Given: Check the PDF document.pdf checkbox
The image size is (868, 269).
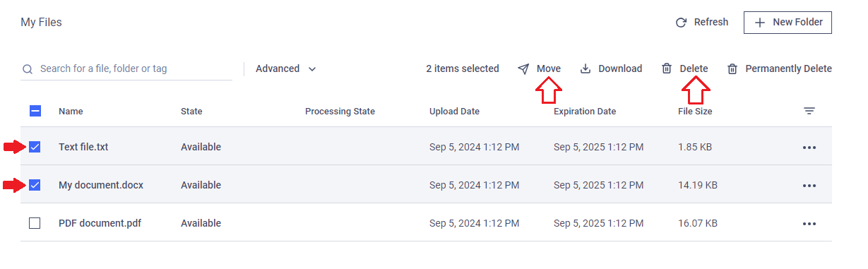Looking at the screenshot, I should [35, 223].
